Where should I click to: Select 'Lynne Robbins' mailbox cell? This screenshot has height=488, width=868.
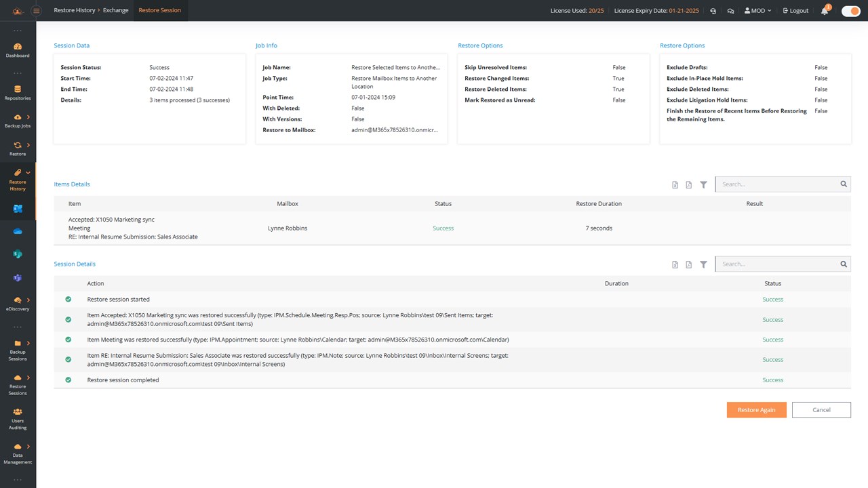[288, 228]
